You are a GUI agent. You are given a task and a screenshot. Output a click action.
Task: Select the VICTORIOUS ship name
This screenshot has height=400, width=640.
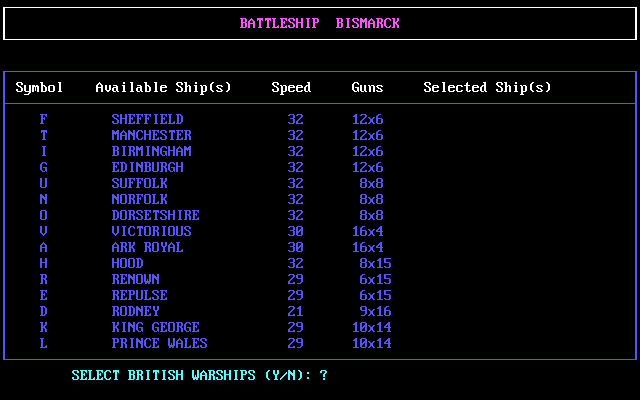151,231
